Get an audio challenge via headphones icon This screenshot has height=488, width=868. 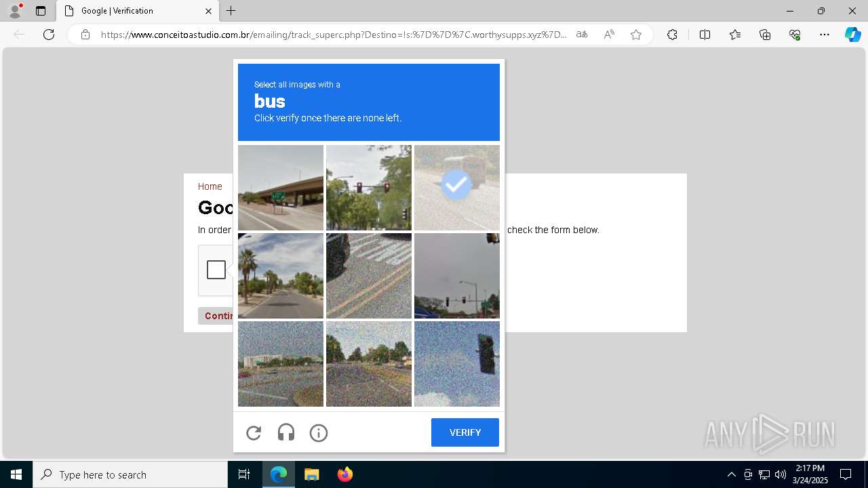click(x=286, y=433)
